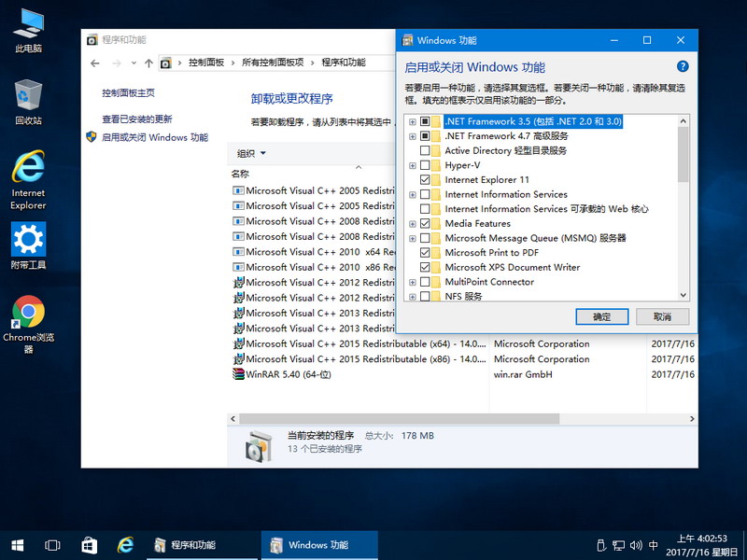The height and width of the screenshot is (560, 747).
Task: Expand the Microsoft Message Queue (MSMQ) node
Action: (412, 239)
